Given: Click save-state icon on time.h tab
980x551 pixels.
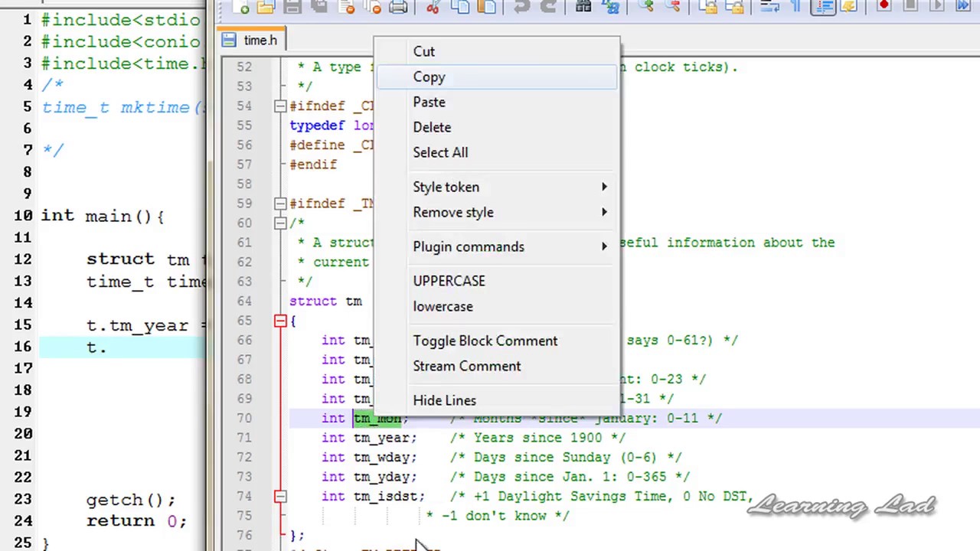Looking at the screenshot, I should click(x=230, y=40).
